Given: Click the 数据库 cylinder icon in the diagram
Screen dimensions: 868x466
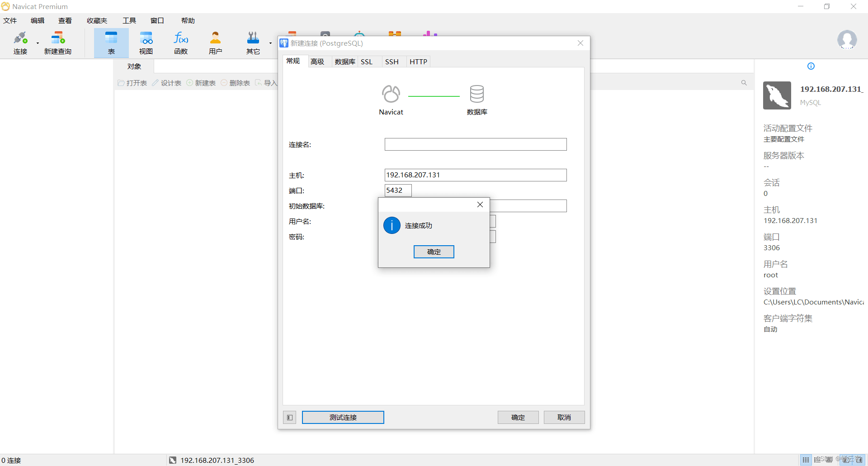Looking at the screenshot, I should [x=477, y=94].
